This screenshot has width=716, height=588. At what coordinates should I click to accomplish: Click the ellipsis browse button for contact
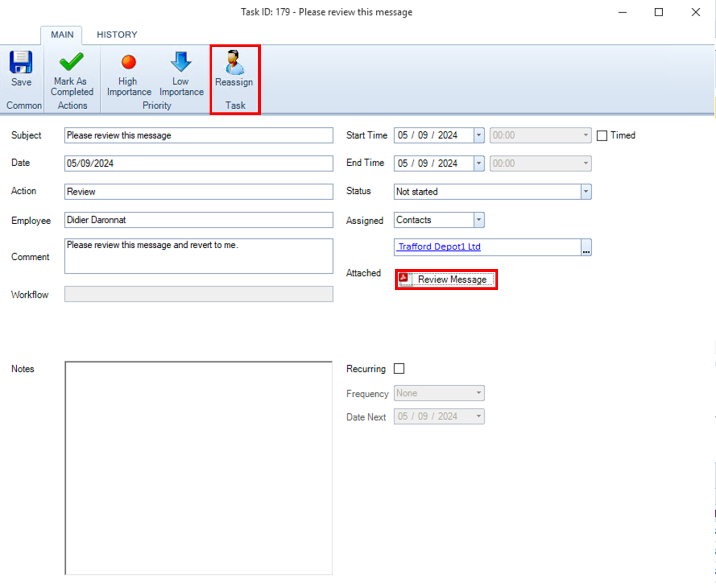click(586, 247)
